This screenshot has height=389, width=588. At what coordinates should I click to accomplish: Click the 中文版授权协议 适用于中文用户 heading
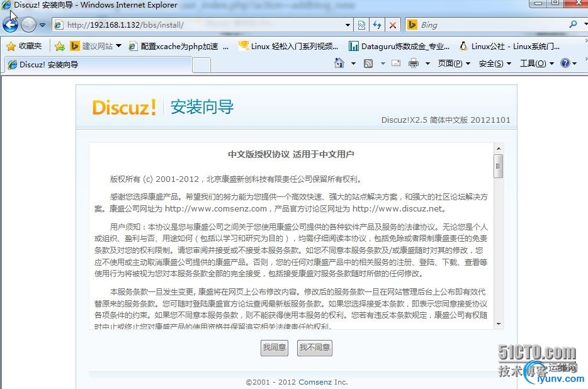tap(291, 154)
